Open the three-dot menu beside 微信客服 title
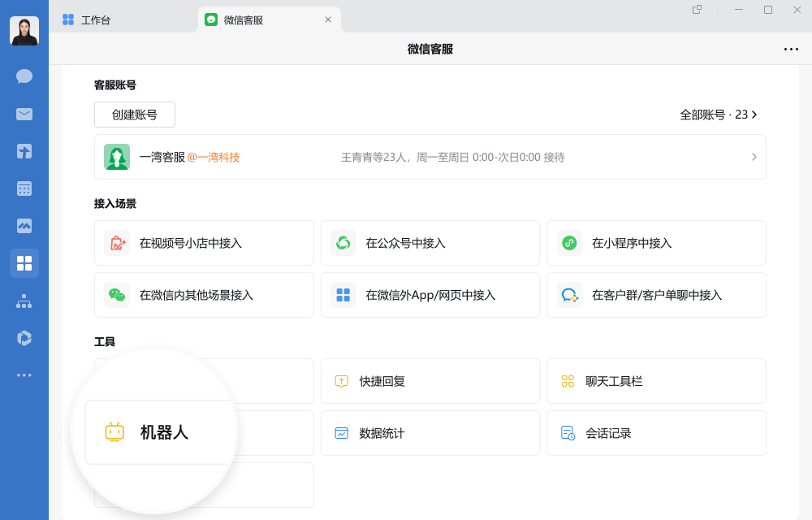Viewport: 812px width, 520px height. pyautogui.click(x=791, y=50)
